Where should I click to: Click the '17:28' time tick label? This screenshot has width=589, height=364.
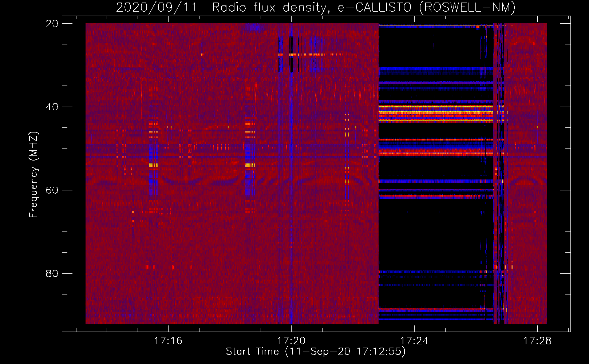click(537, 341)
